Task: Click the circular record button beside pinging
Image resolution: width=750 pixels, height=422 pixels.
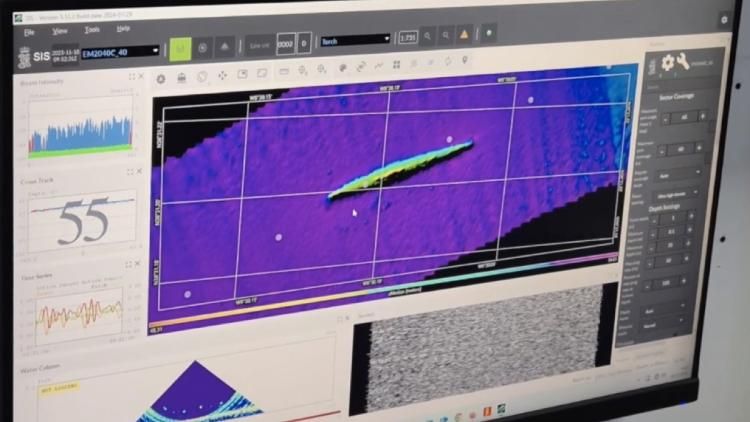Action: 203,45
